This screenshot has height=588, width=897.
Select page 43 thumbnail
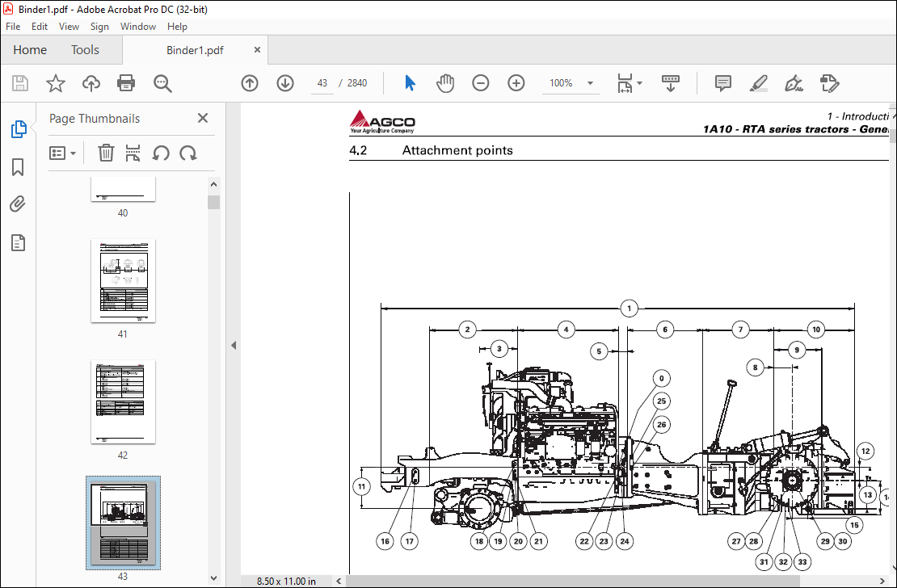[x=123, y=523]
